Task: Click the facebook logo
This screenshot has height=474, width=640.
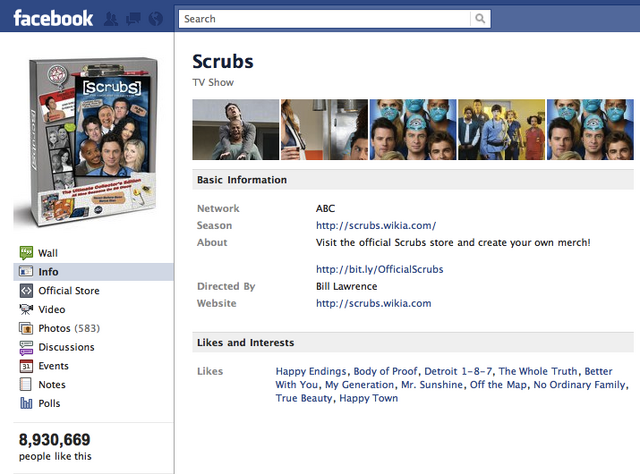Action: [53, 18]
